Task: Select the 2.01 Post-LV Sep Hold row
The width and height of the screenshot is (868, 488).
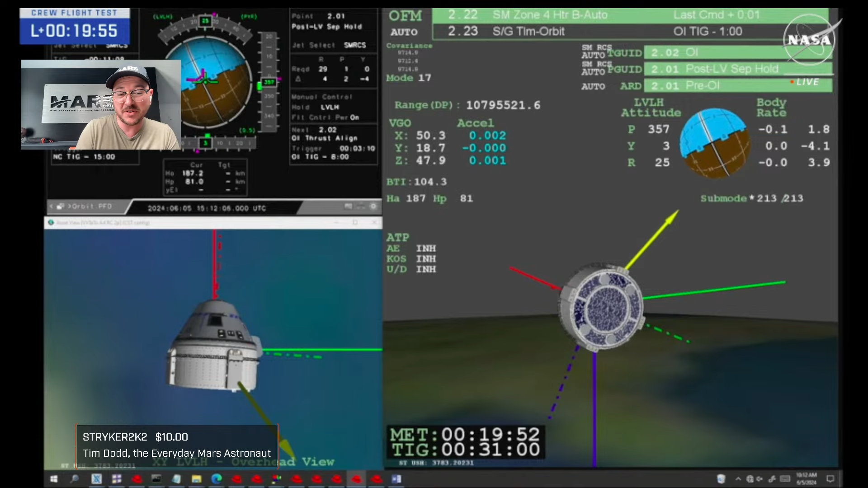Action: click(738, 69)
